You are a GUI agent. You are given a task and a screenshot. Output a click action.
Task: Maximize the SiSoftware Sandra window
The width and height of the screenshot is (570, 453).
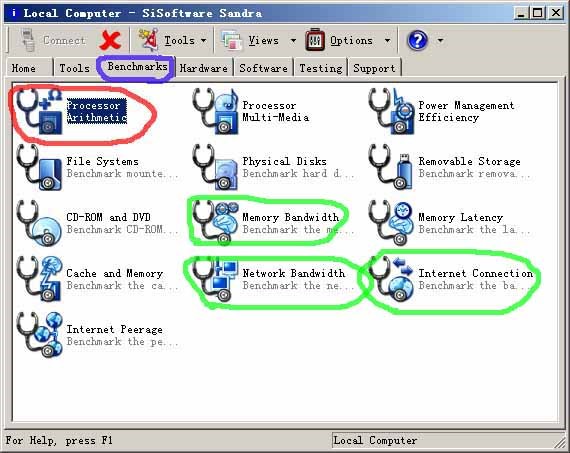click(537, 13)
